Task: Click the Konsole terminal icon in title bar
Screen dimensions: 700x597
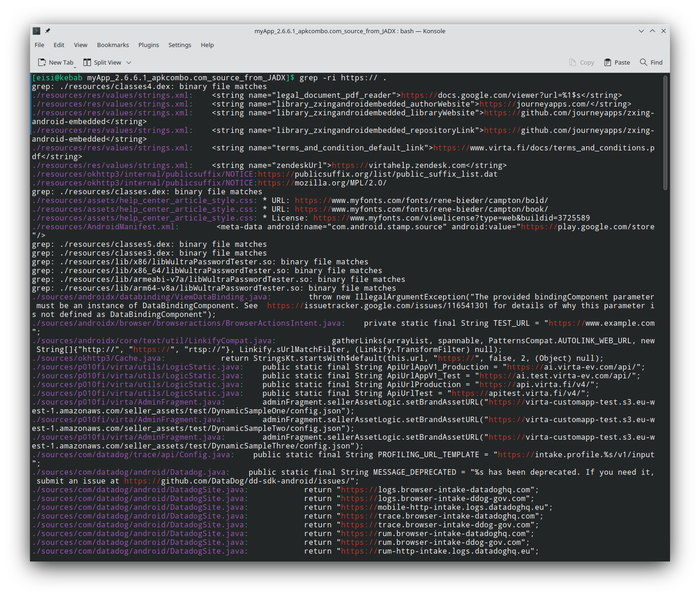Action: tap(36, 31)
